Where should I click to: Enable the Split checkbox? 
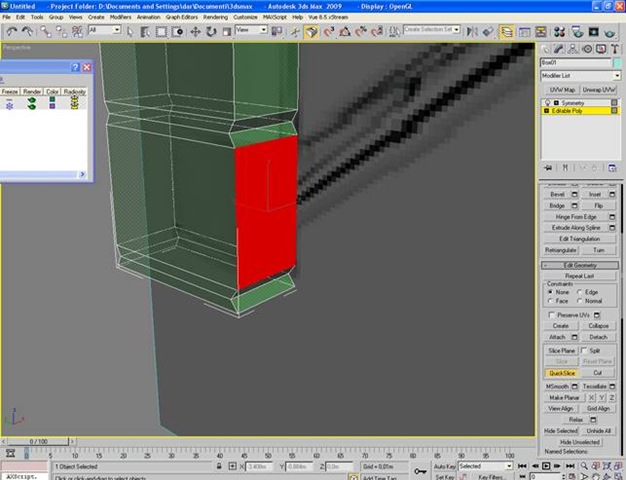pos(584,351)
